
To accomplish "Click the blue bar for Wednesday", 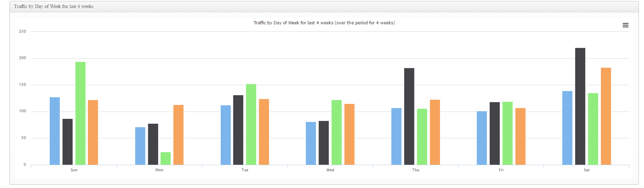I will coord(311,144).
